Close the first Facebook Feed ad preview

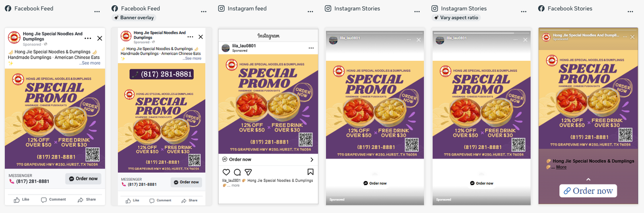tap(100, 38)
